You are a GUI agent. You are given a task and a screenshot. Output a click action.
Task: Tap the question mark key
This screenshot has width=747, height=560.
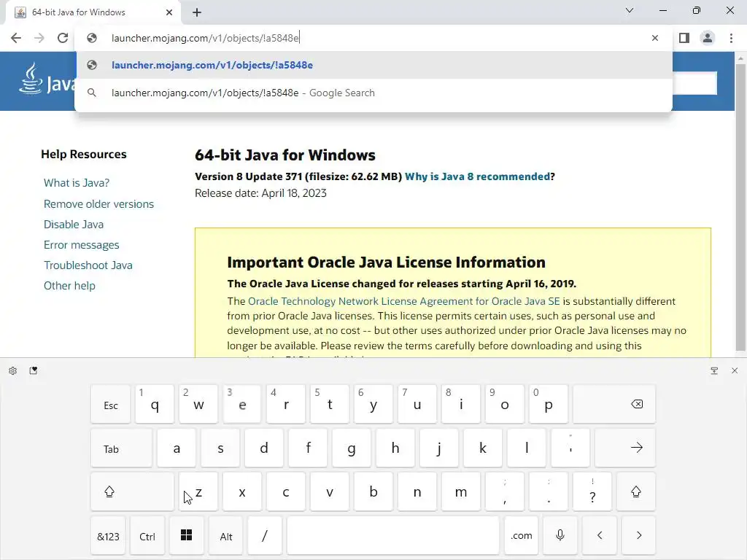(x=592, y=491)
